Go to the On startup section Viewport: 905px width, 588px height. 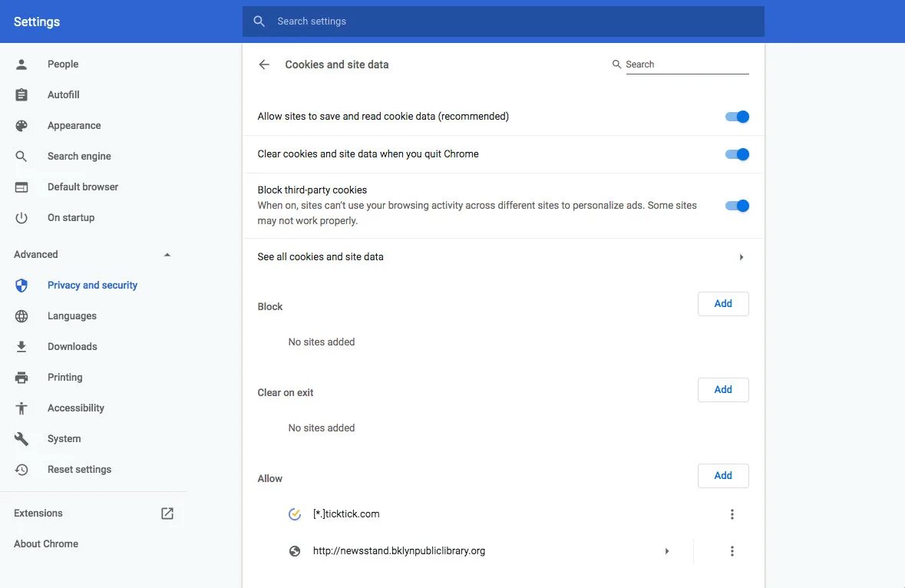pos(71,218)
